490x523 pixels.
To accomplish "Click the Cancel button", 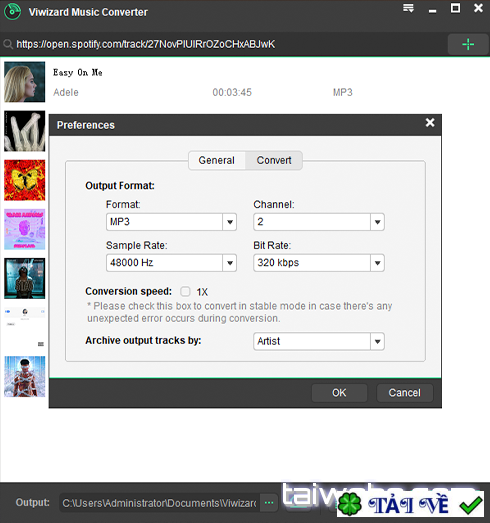I will pyautogui.click(x=405, y=393).
